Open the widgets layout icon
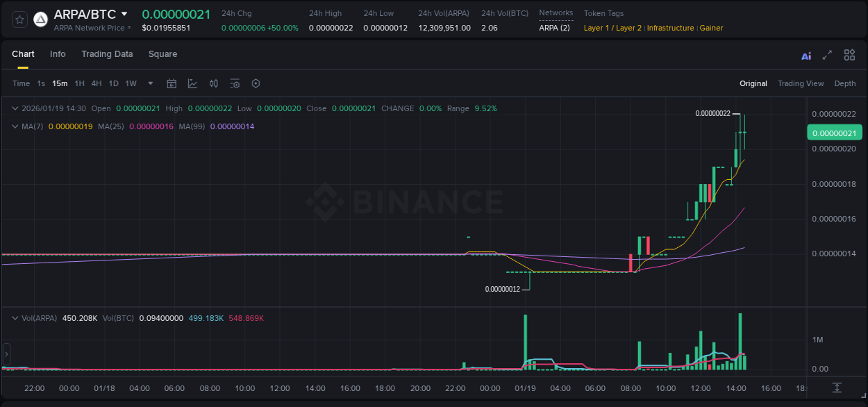 point(849,54)
